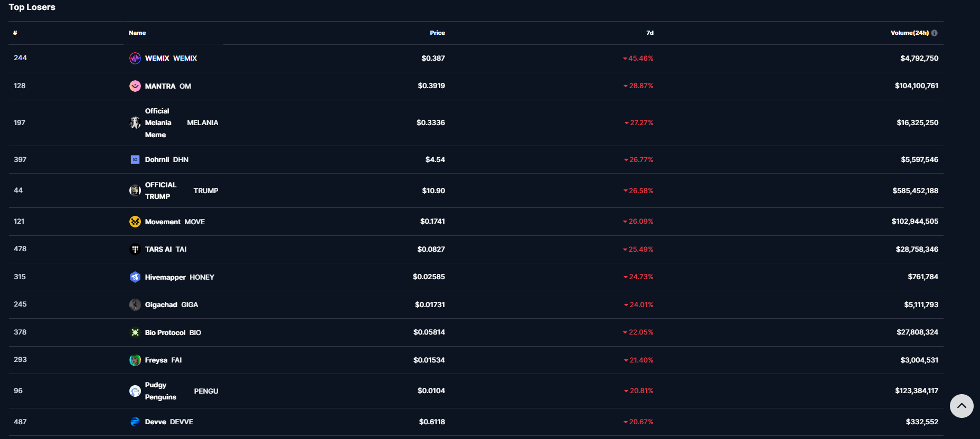Open the Freysa FAI coin page
The width and height of the screenshot is (980, 439).
click(156, 360)
